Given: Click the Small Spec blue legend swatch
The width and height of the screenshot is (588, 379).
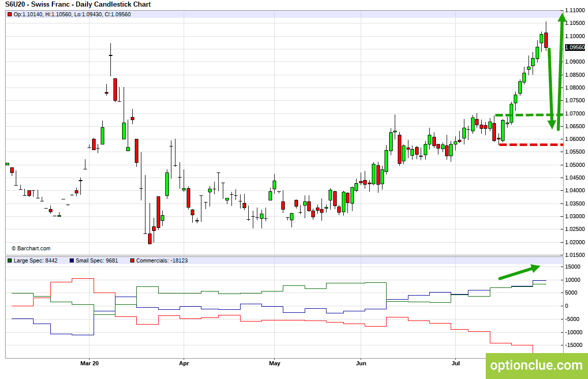Looking at the screenshot, I should point(72,260).
